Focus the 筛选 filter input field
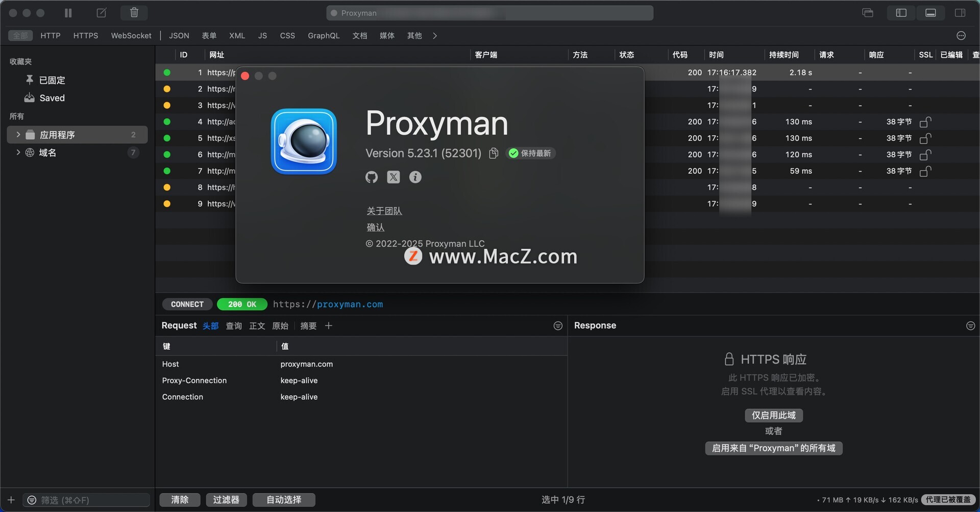The width and height of the screenshot is (980, 512). [x=86, y=500]
